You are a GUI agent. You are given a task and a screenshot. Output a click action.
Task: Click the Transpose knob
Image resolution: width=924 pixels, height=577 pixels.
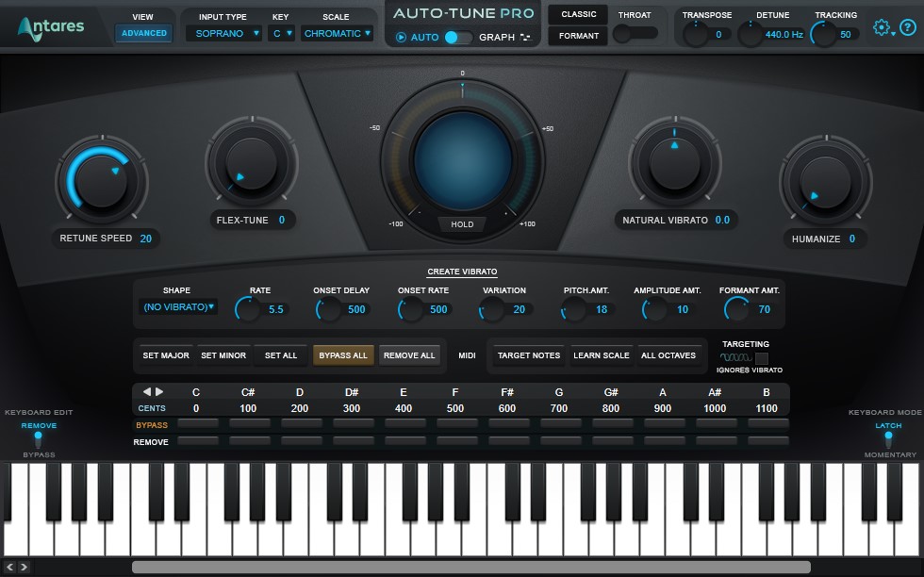[696, 34]
